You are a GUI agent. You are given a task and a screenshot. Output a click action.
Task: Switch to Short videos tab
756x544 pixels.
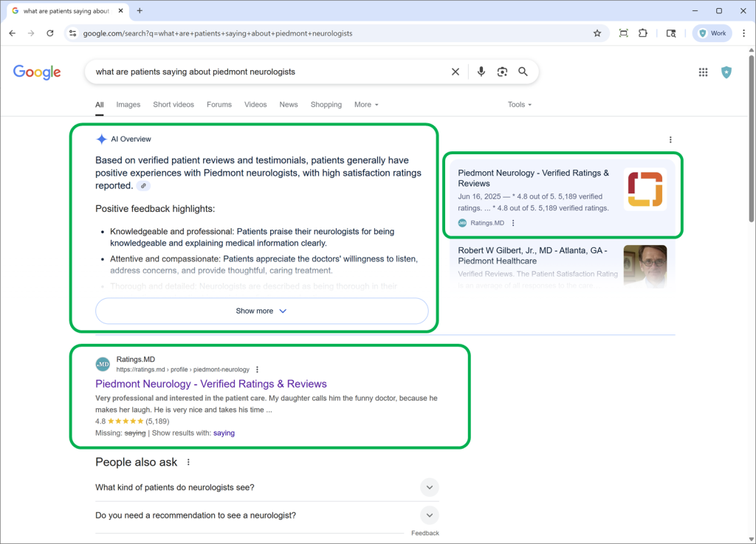(x=173, y=105)
